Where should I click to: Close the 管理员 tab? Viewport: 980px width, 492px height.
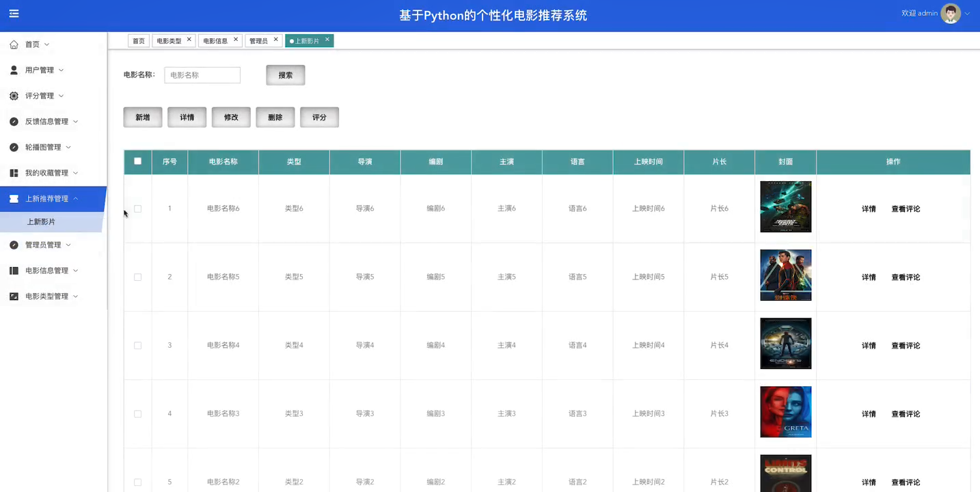(x=276, y=40)
